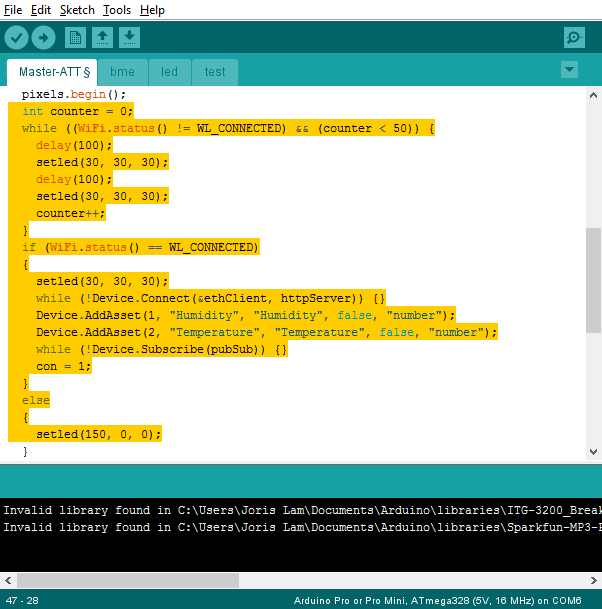Click the Sparkfun-MP3 invalid library message
This screenshot has width=602, height=609.
(x=303, y=527)
